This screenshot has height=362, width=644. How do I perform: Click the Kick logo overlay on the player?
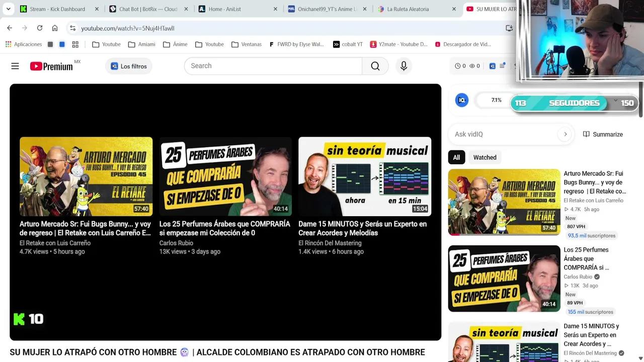point(19,319)
